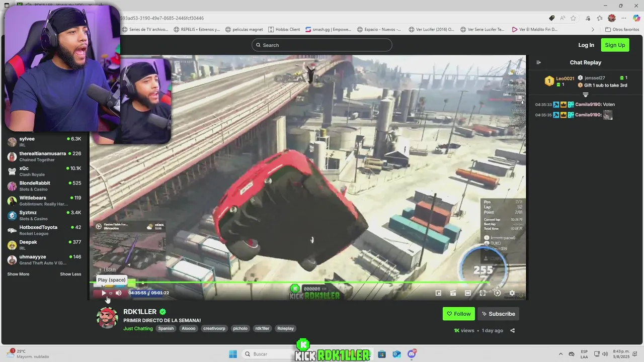Select the Roleplay tag

pos(285,328)
